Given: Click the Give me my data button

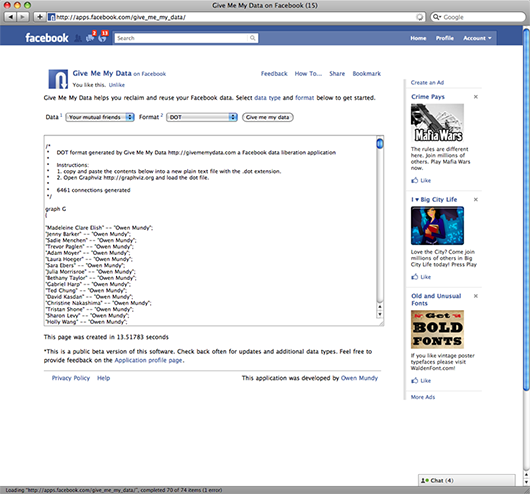Looking at the screenshot, I should click(268, 117).
